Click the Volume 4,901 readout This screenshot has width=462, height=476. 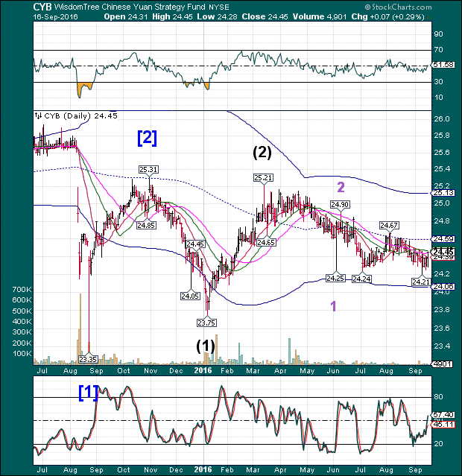click(x=320, y=16)
